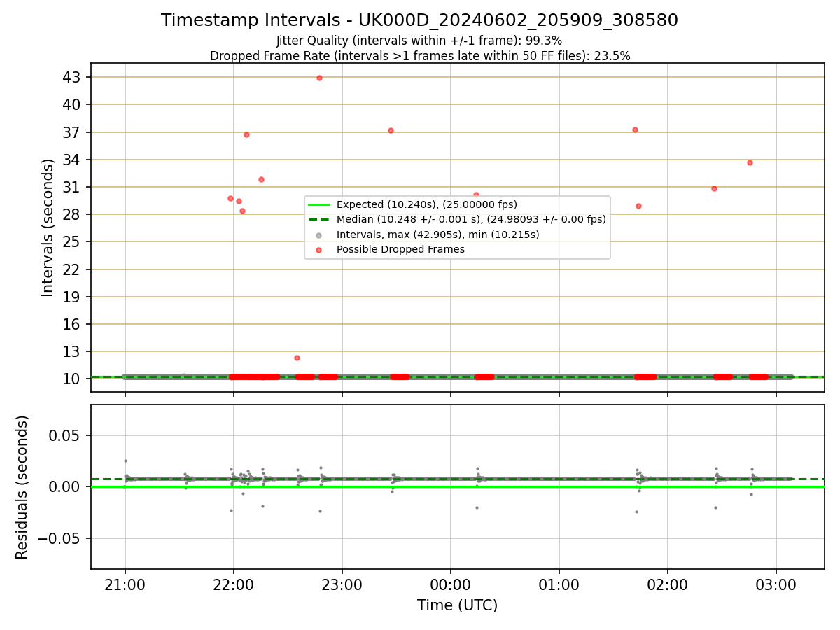Click the red point near 32 seconds around 22:15
The width and height of the screenshot is (840, 630).
point(261,179)
